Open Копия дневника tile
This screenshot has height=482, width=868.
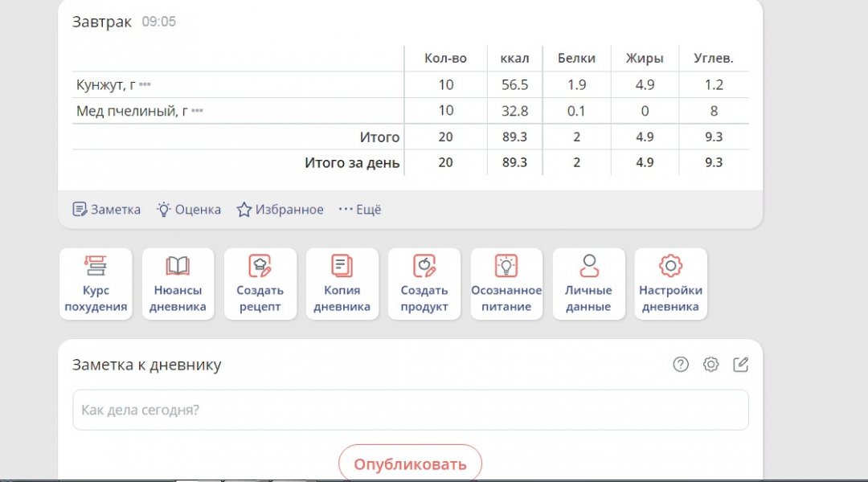pyautogui.click(x=342, y=284)
